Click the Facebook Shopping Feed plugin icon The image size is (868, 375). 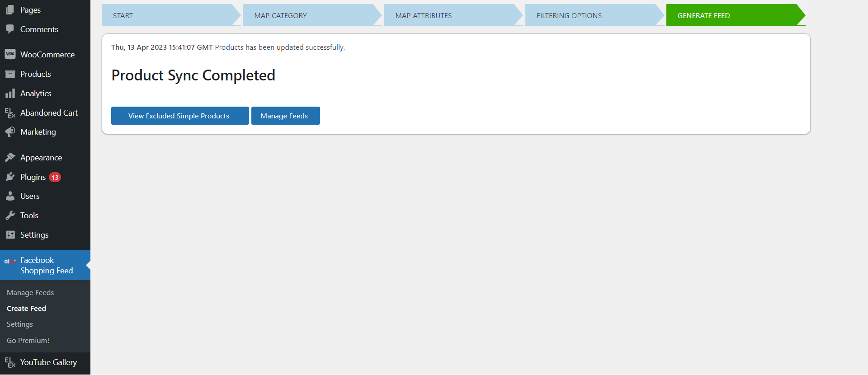click(x=10, y=261)
